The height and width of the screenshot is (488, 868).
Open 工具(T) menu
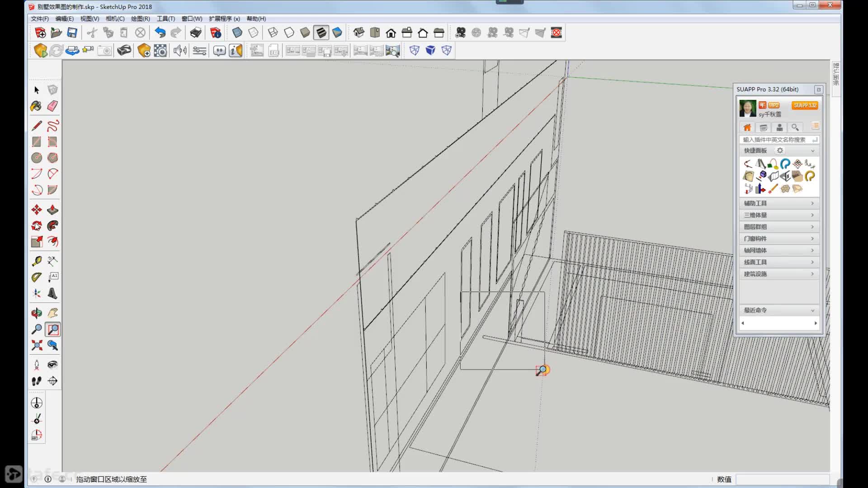(166, 19)
